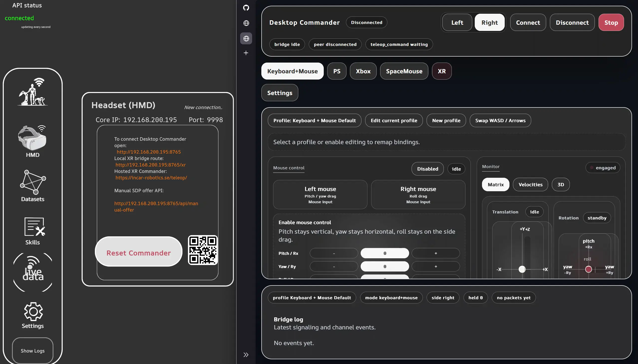Image resolution: width=638 pixels, height=364 pixels.
Task: Show the Matrix monitor view
Action: [x=495, y=184]
